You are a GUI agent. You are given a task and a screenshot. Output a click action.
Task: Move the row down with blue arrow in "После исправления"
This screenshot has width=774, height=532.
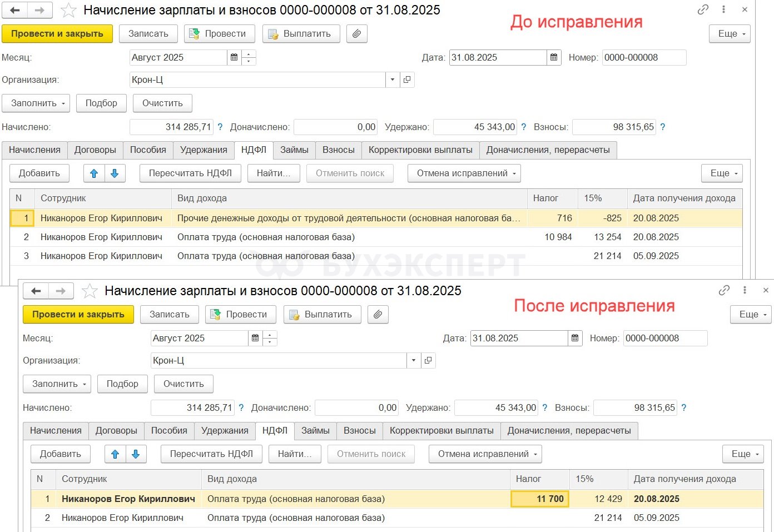(x=136, y=454)
